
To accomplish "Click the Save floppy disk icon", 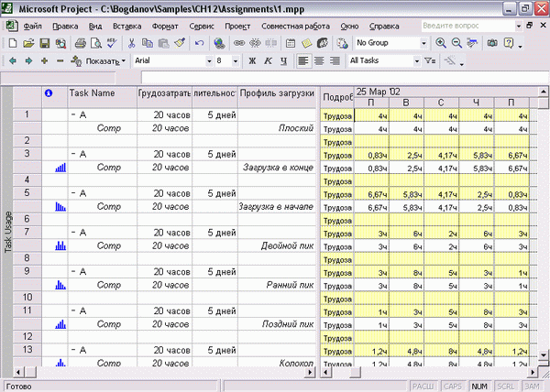I will pos(45,43).
